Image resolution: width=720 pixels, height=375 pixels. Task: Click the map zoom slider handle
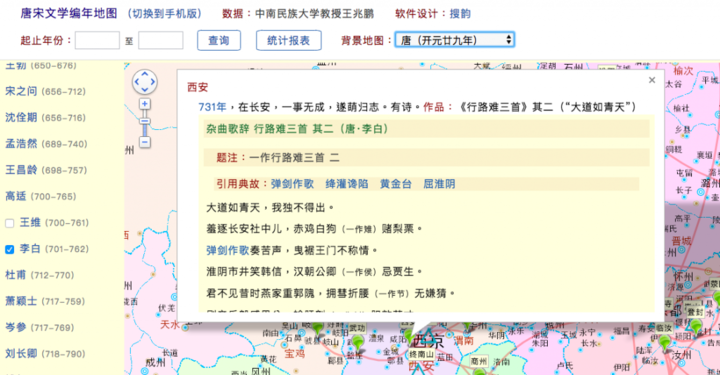[145, 121]
